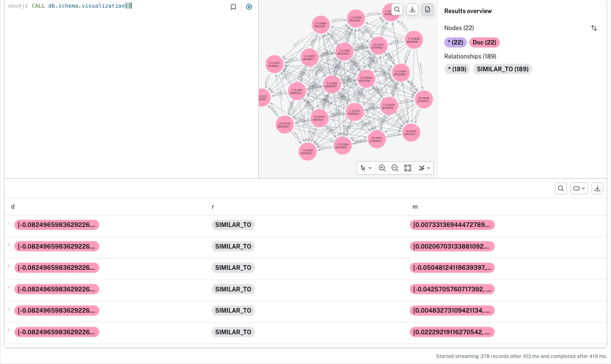Zoom out of the graph

[395, 168]
